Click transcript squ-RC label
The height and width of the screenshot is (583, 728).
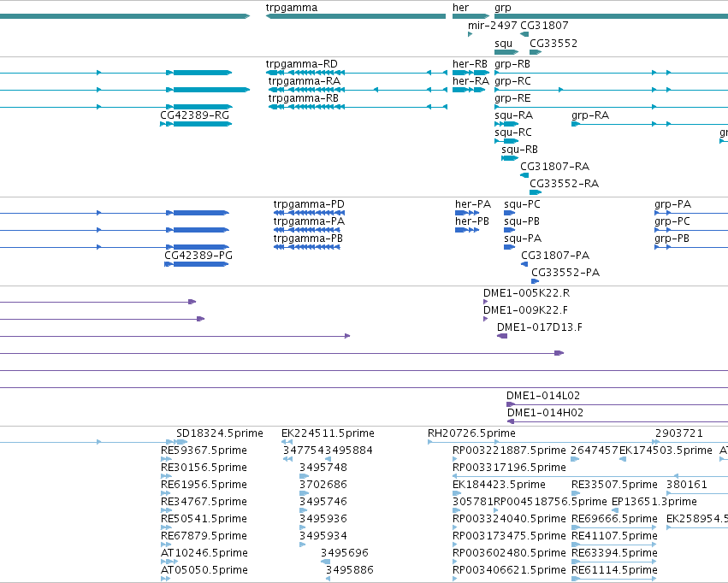coord(513,132)
